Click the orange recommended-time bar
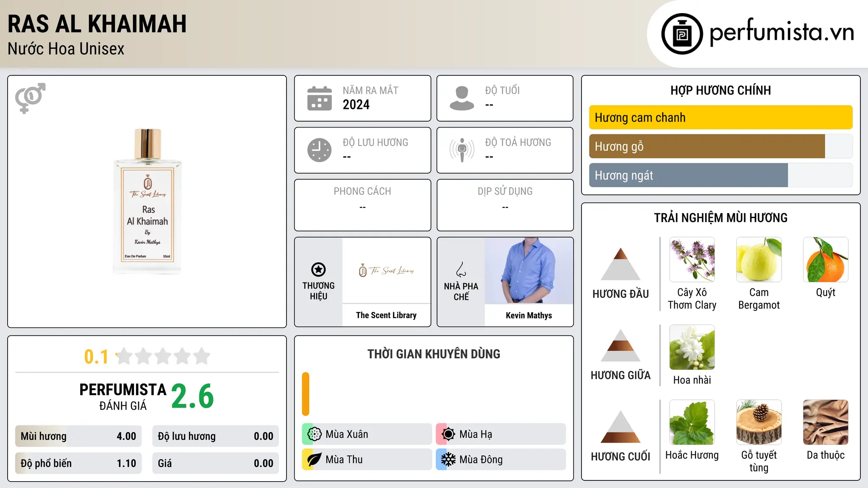The width and height of the screenshot is (868, 488). tap(306, 394)
